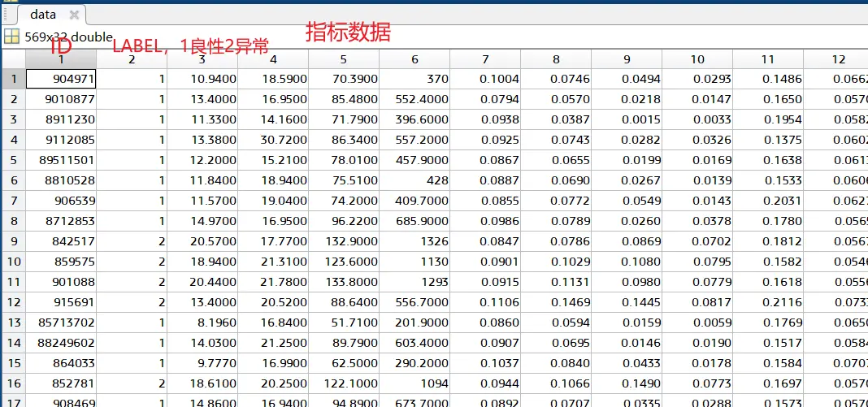Select row 16 header

pos(13,383)
